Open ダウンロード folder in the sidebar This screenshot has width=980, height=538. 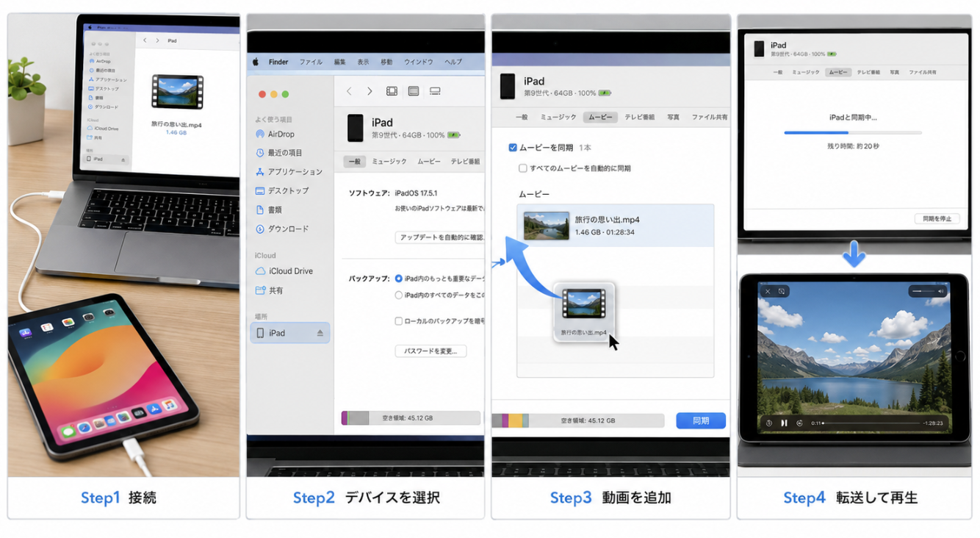[281, 229]
